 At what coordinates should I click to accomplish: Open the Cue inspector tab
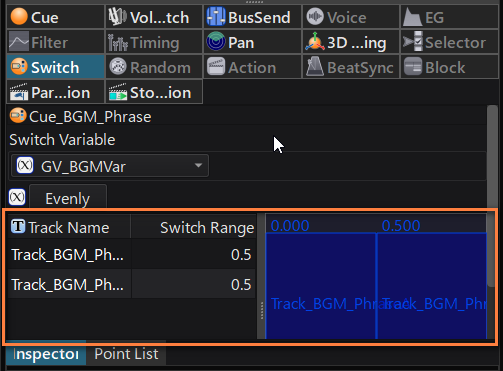click(55, 17)
